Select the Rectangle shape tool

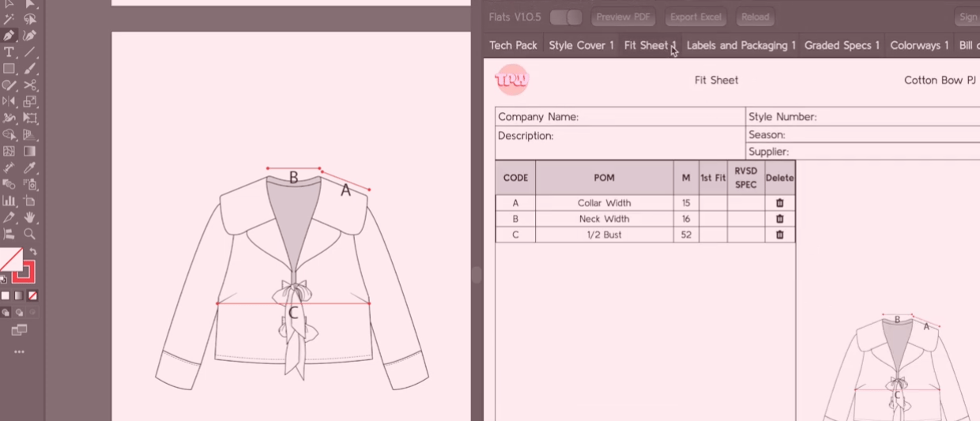click(x=9, y=69)
